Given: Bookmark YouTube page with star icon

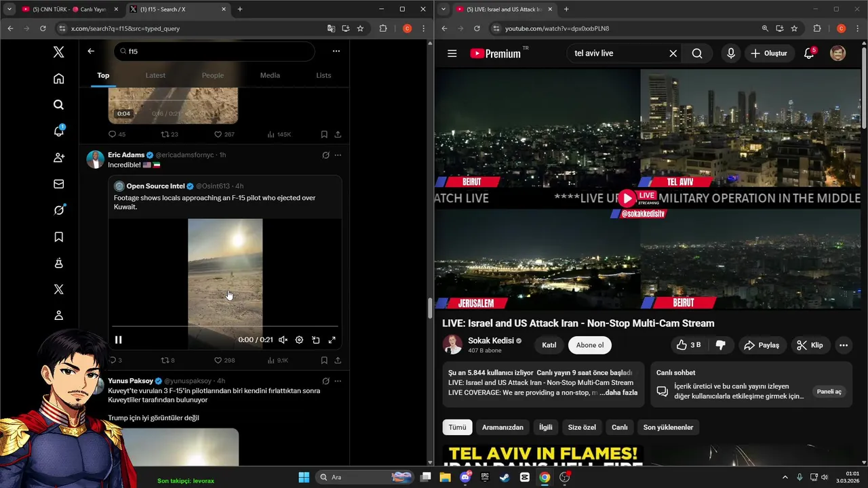Looking at the screenshot, I should [x=794, y=28].
